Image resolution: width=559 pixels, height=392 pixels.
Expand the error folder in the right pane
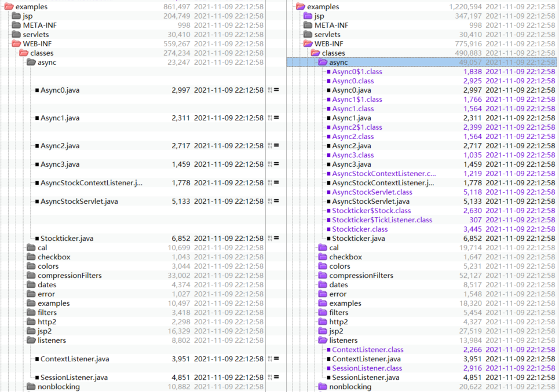tap(323, 294)
